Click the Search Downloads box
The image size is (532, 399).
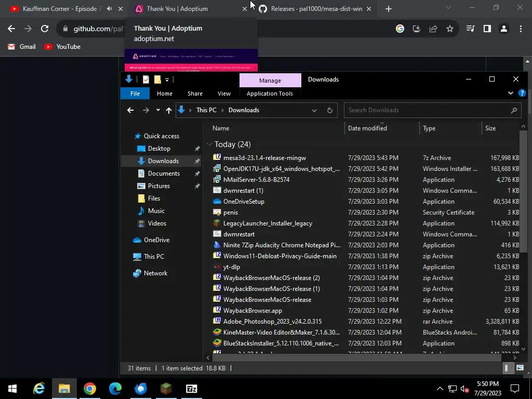tap(433, 110)
